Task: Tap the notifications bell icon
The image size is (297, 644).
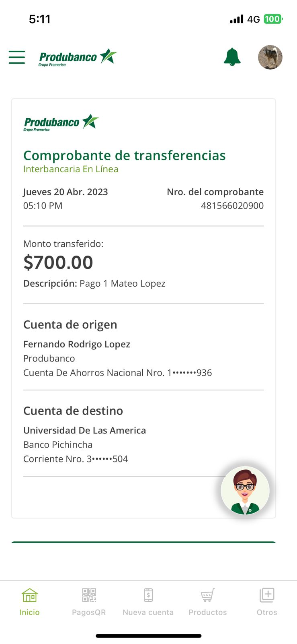Action: click(232, 57)
